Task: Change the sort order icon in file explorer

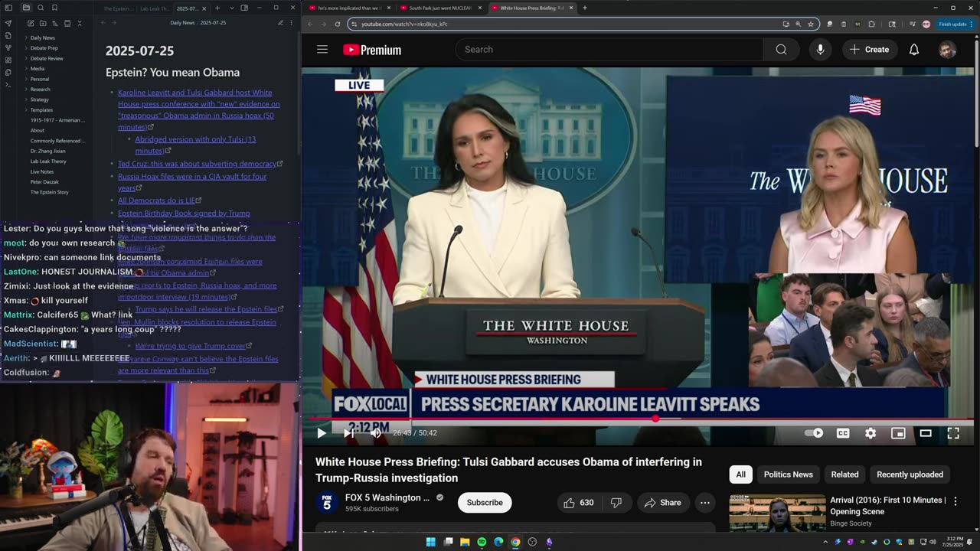Action: point(54,24)
